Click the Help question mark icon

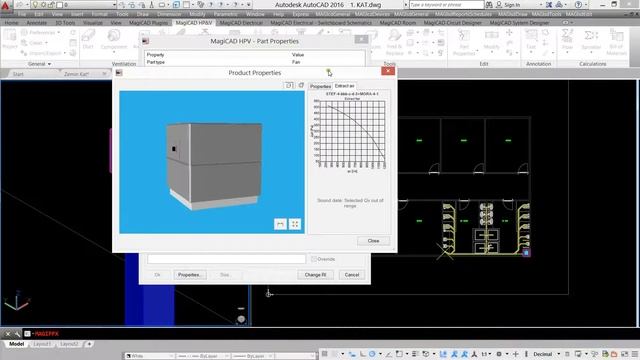click(x=578, y=5)
